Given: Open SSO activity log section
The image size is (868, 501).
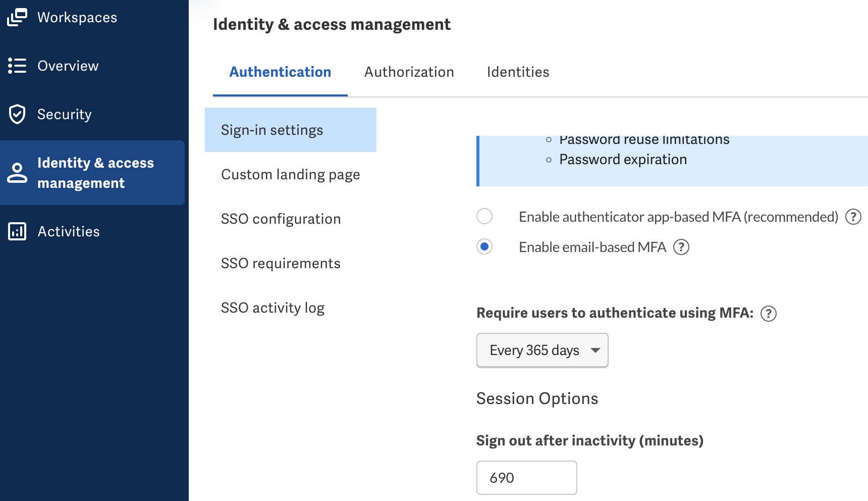Looking at the screenshot, I should click(x=291, y=308).
